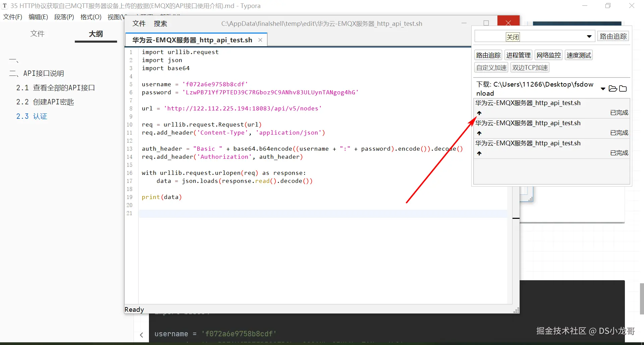Viewport: 644px width, 345px height.
Task: Click upload arrow of first transfer entry
Action: (479, 113)
